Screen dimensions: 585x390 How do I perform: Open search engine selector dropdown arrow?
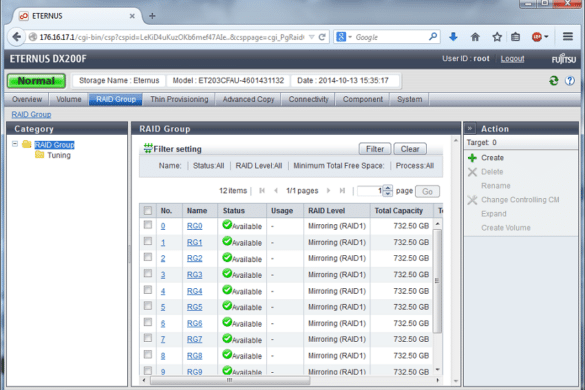350,37
